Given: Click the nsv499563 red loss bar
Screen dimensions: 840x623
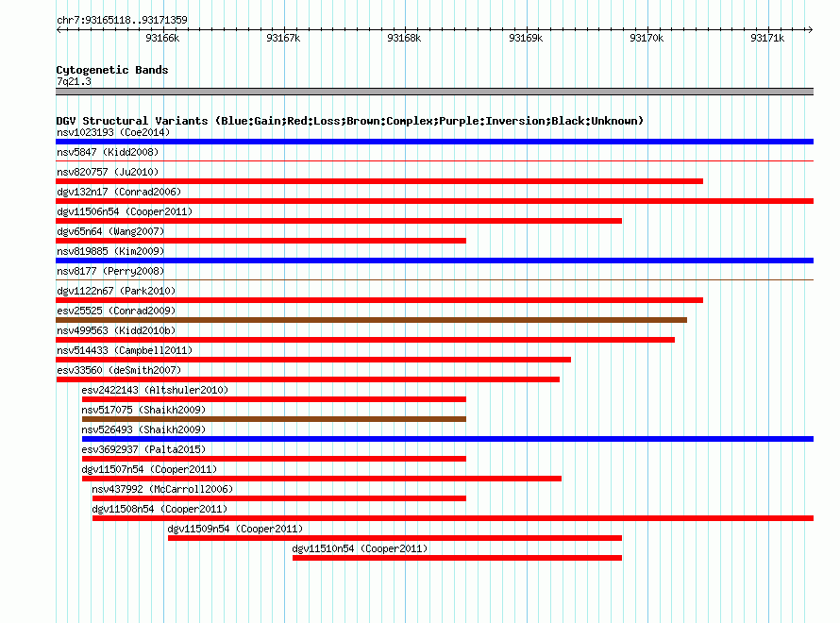Looking at the screenshot, I should click(365, 340).
